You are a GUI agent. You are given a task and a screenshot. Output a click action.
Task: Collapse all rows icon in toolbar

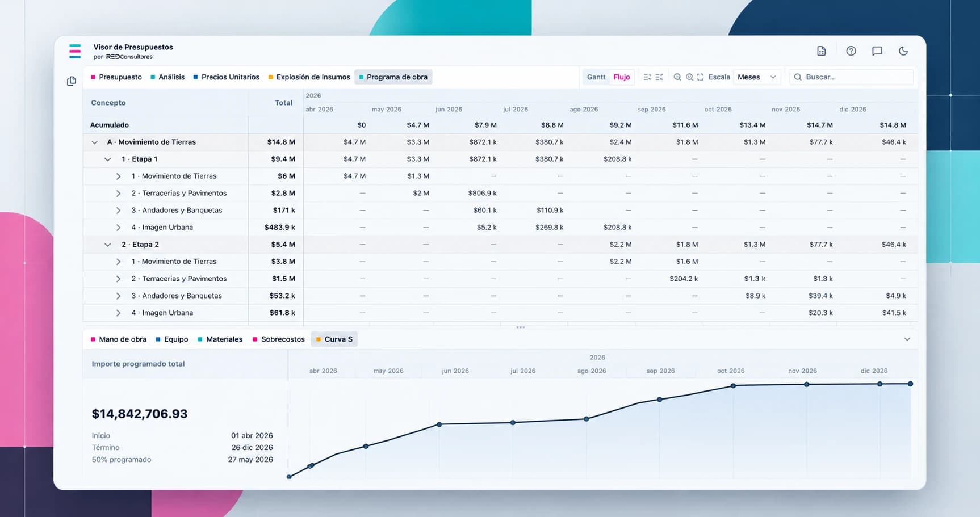(659, 77)
